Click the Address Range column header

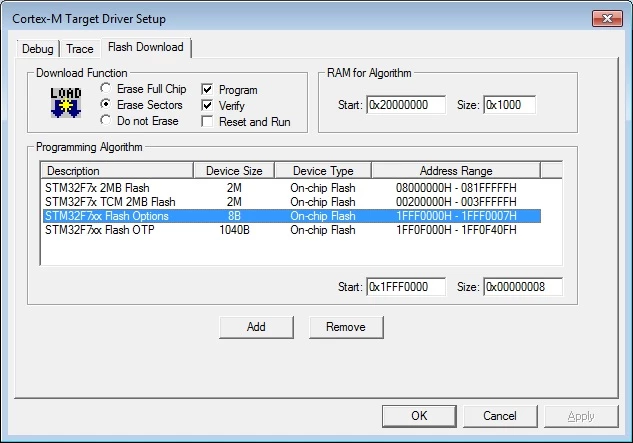[x=456, y=170]
